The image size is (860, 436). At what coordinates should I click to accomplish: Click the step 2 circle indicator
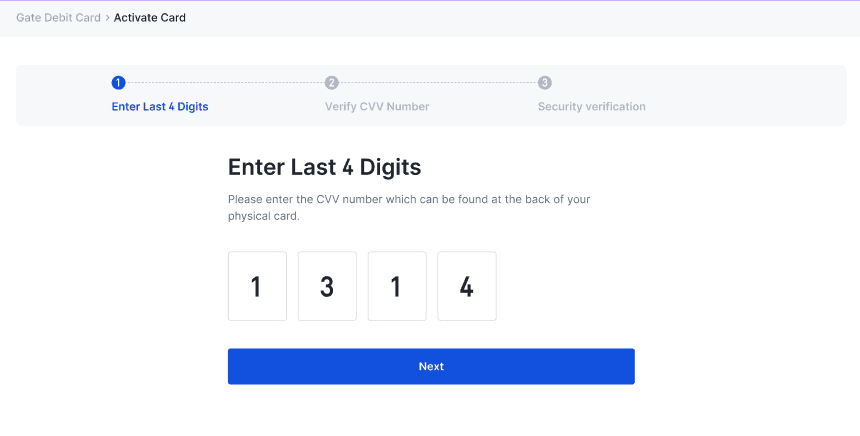coord(331,83)
